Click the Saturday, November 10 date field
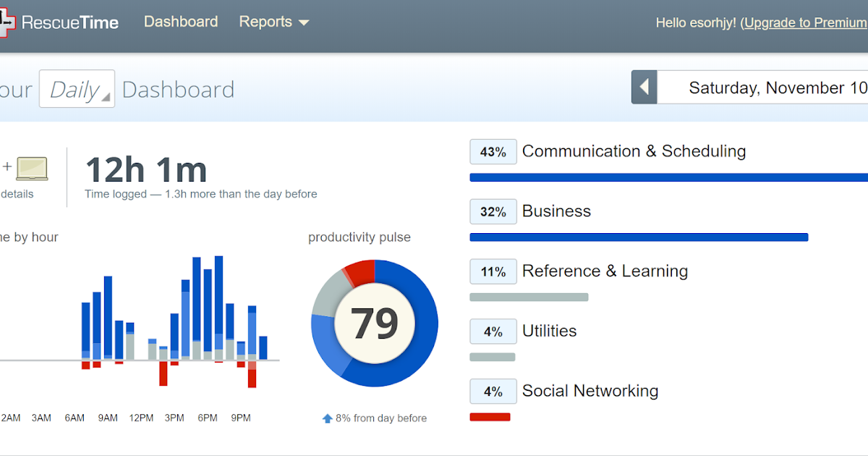Viewport: 868px width, 456px height. 774,88
